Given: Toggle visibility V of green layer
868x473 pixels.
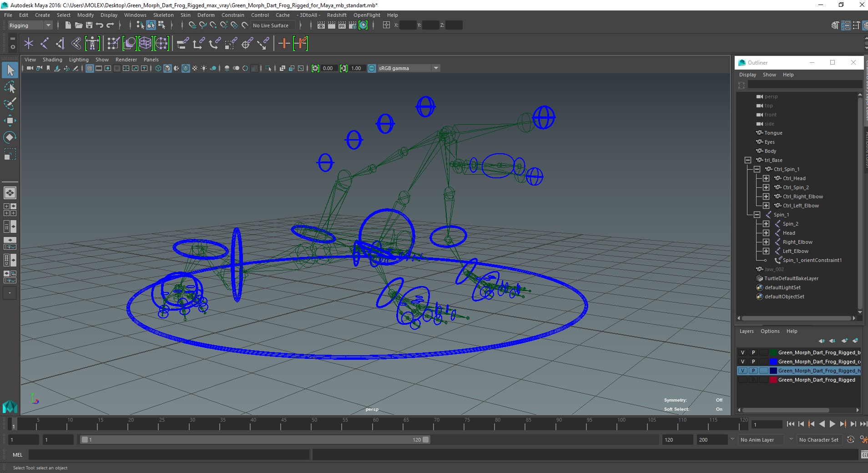Looking at the screenshot, I should click(742, 352).
